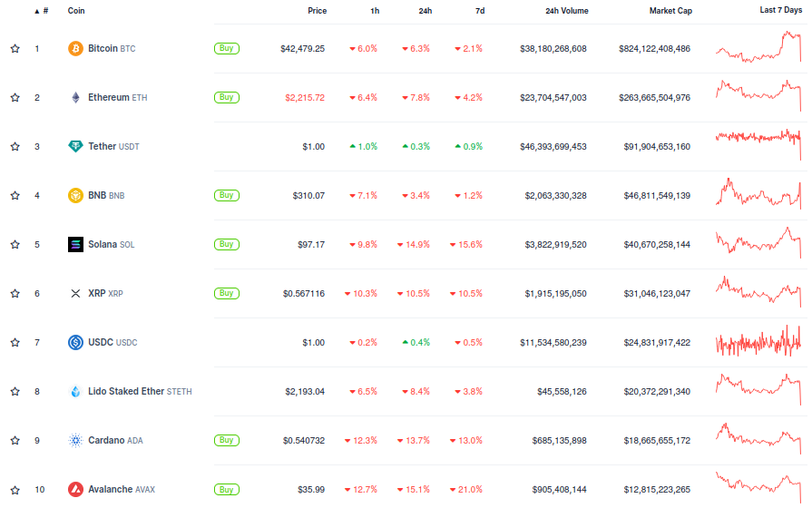Open the Avalanche AVAX coin page

(122, 489)
